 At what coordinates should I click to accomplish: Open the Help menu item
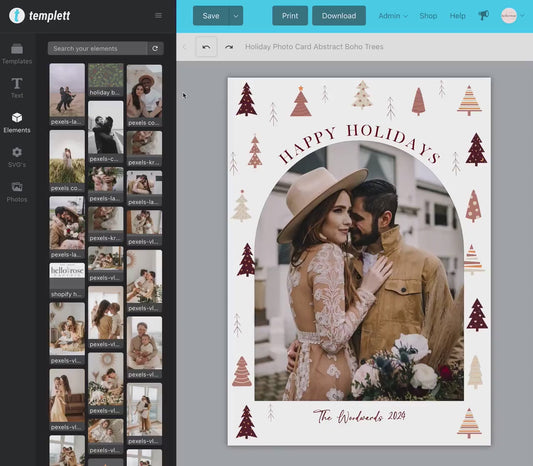(x=458, y=16)
